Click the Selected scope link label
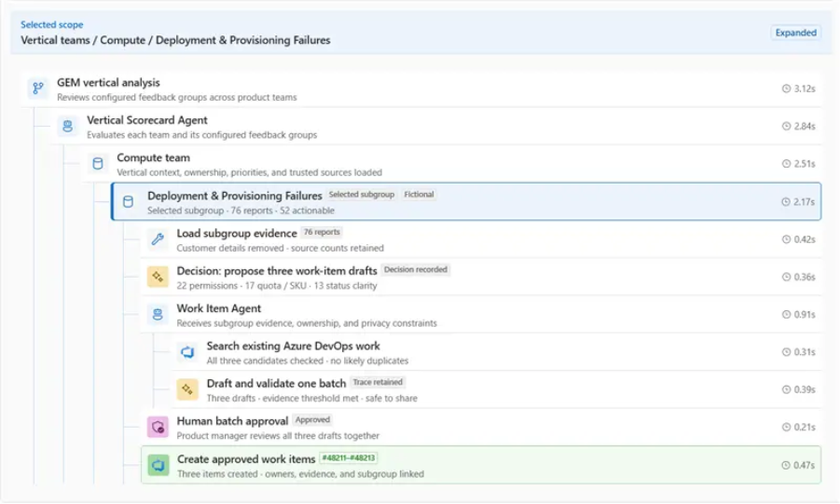The width and height of the screenshot is (840, 504). click(x=52, y=24)
